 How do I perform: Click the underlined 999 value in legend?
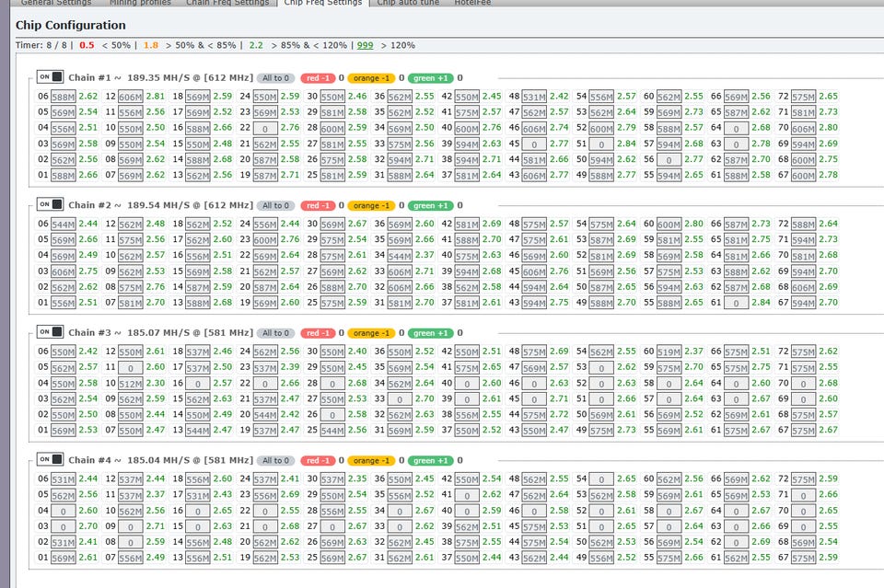click(x=365, y=44)
